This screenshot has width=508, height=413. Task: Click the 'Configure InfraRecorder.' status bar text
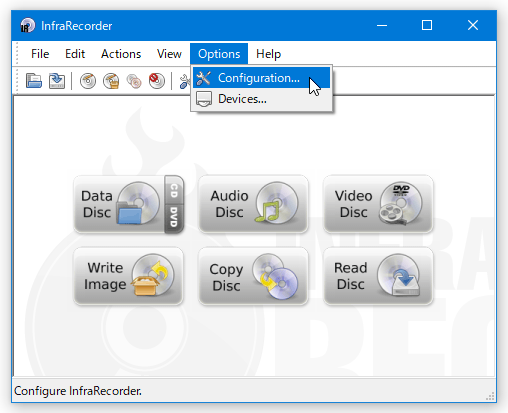78,391
